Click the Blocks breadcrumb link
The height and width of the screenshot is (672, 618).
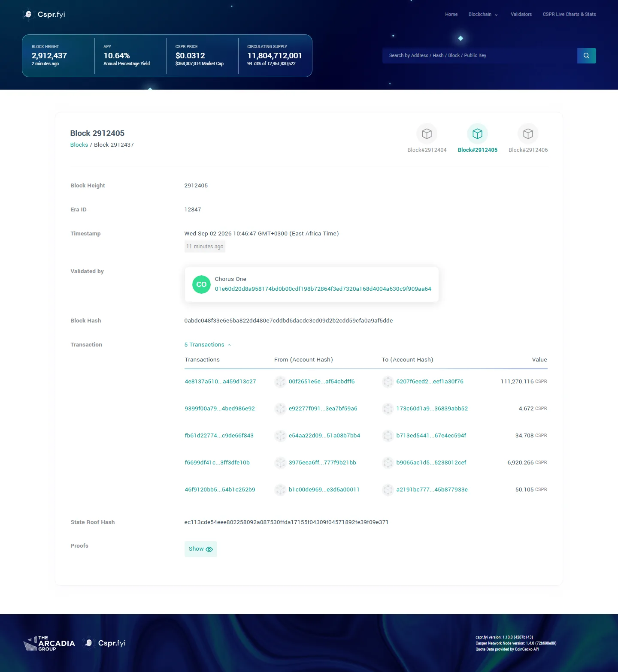(79, 145)
